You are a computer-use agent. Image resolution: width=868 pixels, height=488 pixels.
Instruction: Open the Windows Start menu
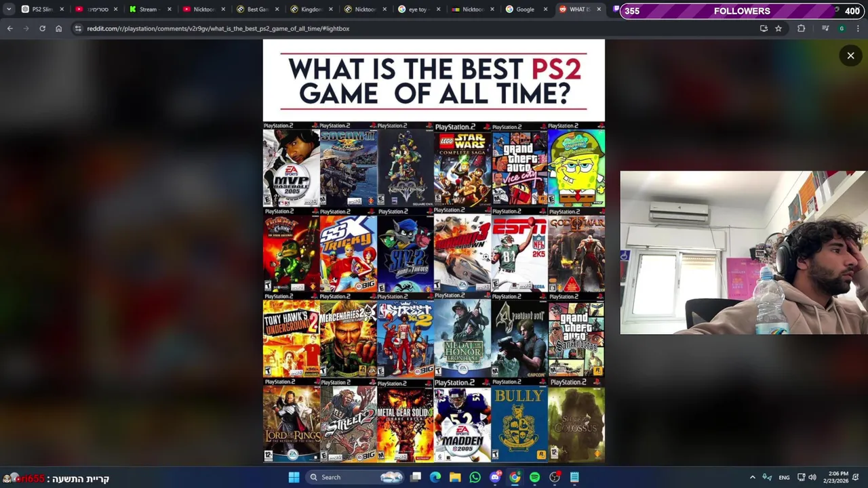coord(294,477)
